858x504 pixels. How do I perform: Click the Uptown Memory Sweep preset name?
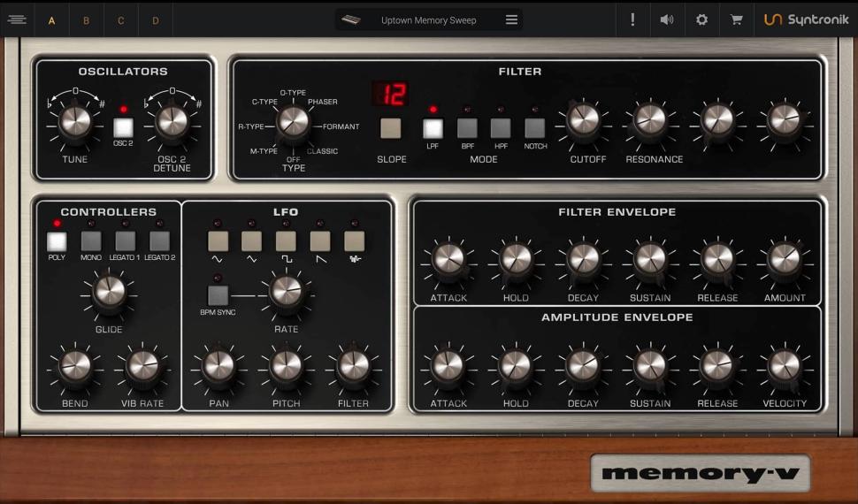coord(428,20)
